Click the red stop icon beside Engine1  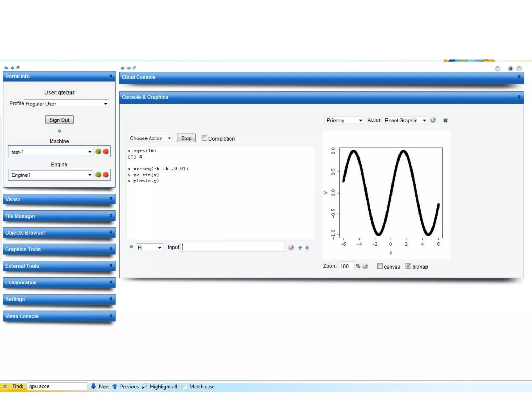click(x=105, y=175)
